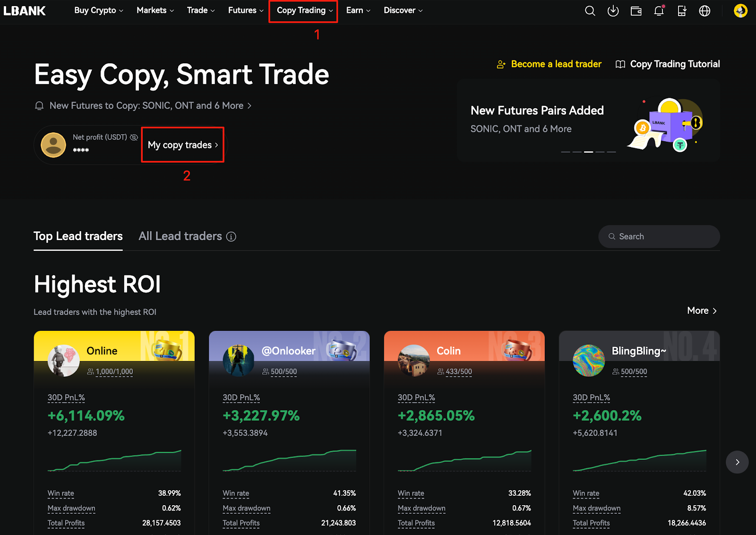
Task: Click the next arrow to scroll trader cards
Action: click(x=737, y=462)
